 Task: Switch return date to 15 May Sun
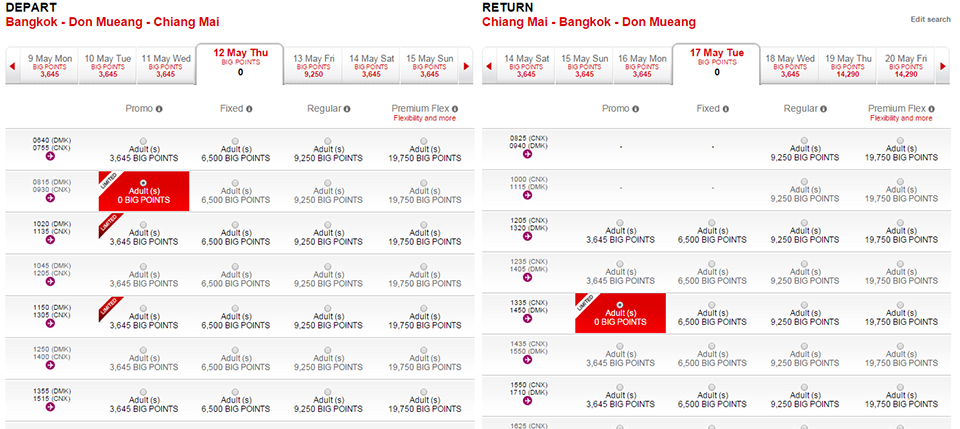[585, 66]
